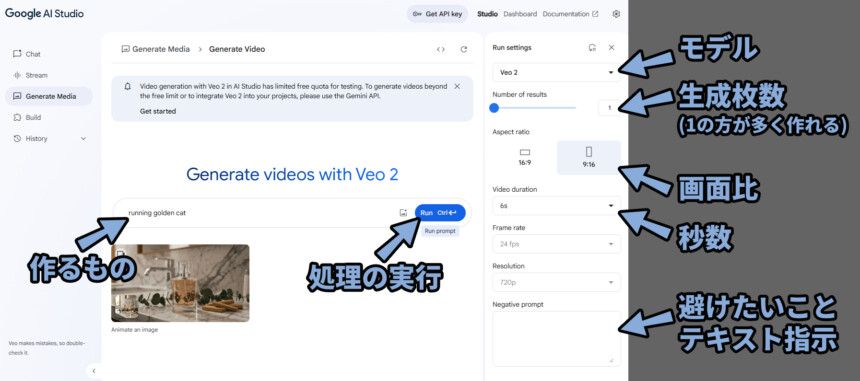Click the Build icon in sidebar
This screenshot has width=860, height=381.
pos(16,117)
